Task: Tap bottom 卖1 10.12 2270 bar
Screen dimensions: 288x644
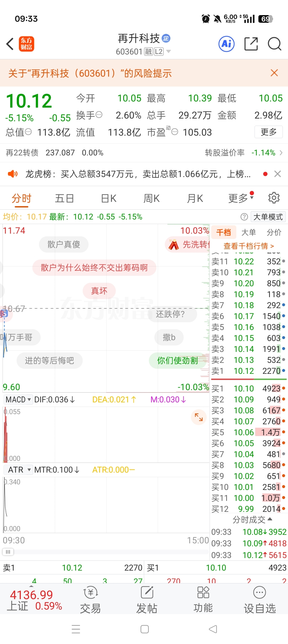Action: click(72, 568)
